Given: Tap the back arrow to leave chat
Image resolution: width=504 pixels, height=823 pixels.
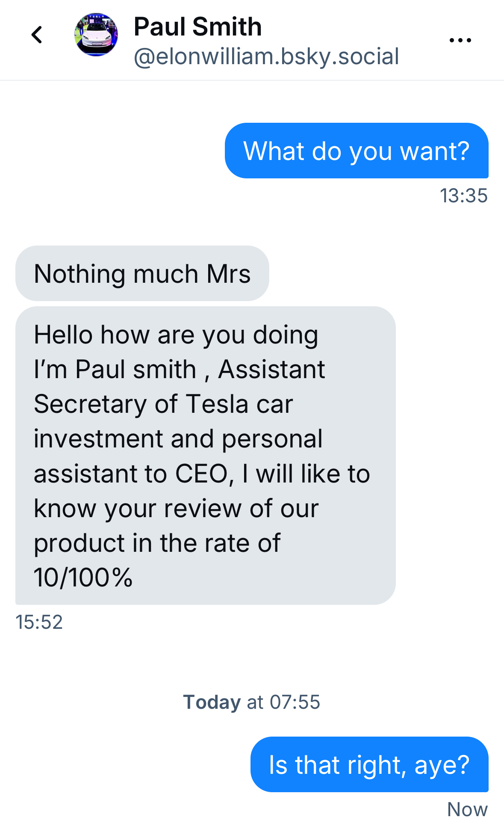Looking at the screenshot, I should (x=37, y=35).
